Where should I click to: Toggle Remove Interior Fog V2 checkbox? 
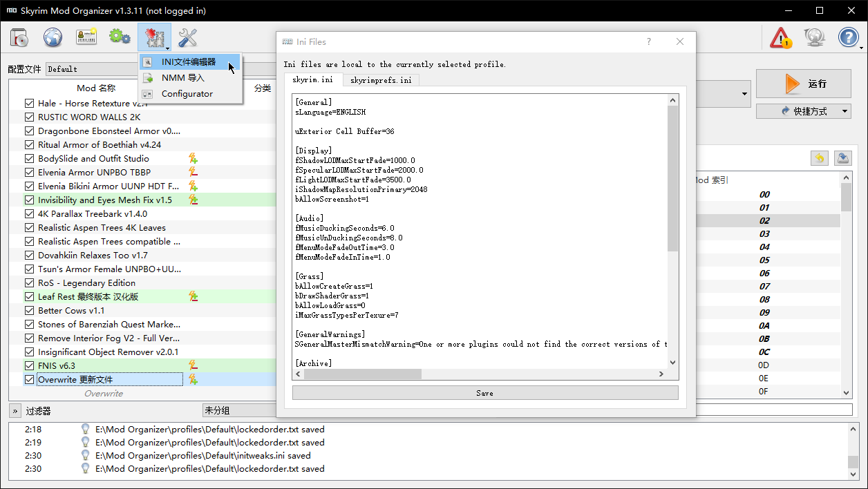(x=29, y=338)
